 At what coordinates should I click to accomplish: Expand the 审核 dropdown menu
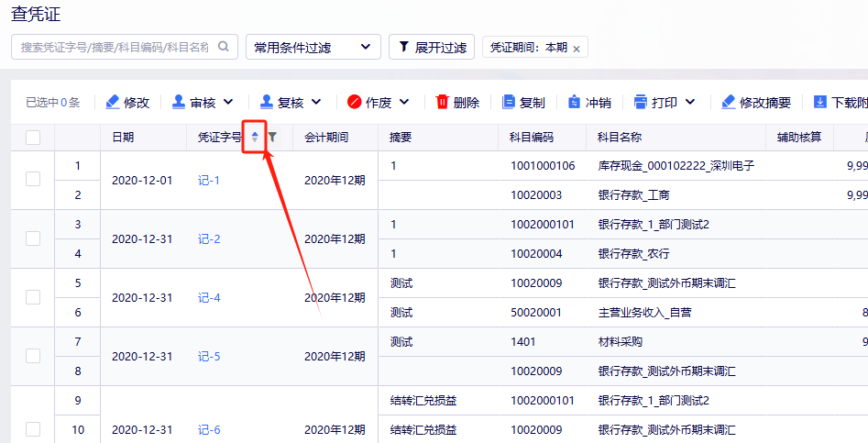[x=228, y=102]
